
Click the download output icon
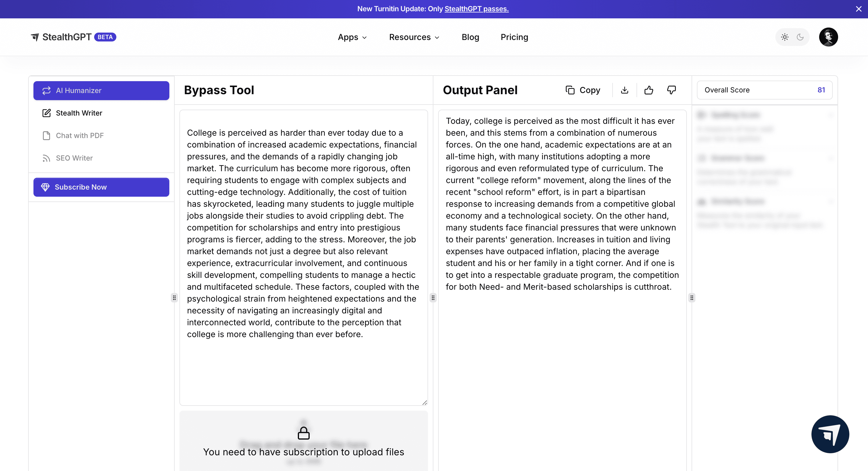[x=624, y=90]
